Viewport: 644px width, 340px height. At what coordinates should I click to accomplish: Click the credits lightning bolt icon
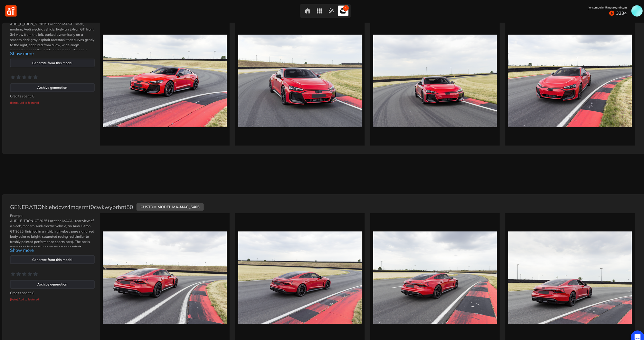tap(611, 13)
